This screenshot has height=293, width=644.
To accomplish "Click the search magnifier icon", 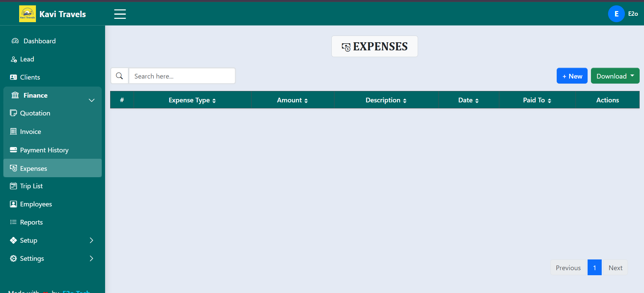I will point(120,76).
